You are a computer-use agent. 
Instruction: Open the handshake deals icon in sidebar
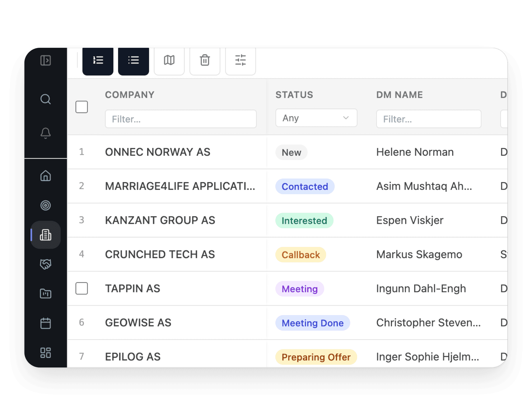[46, 264]
